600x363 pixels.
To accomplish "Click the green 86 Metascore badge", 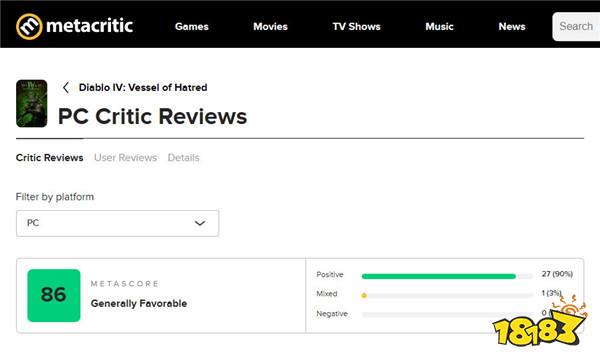I will pos(54,295).
